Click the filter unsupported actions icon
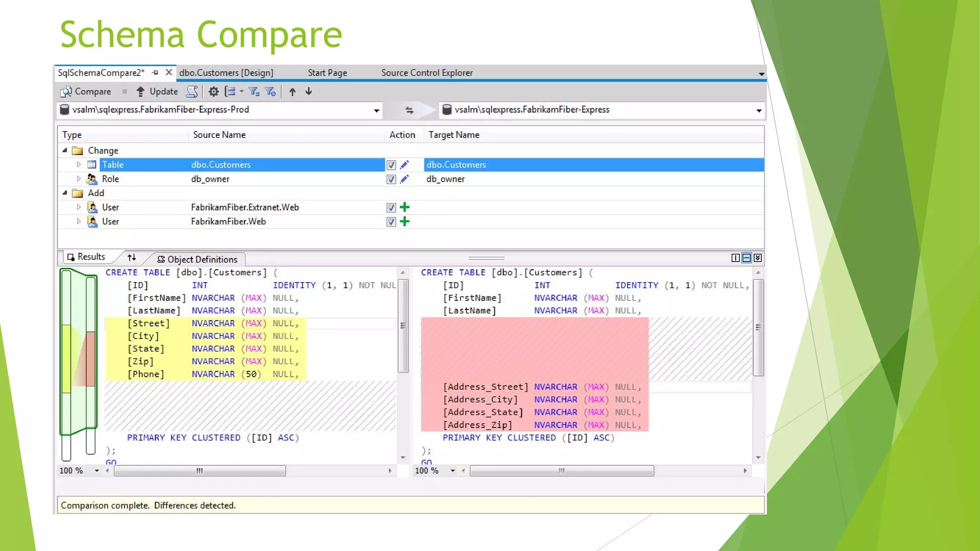The height and width of the screenshot is (551, 980). [x=270, y=91]
